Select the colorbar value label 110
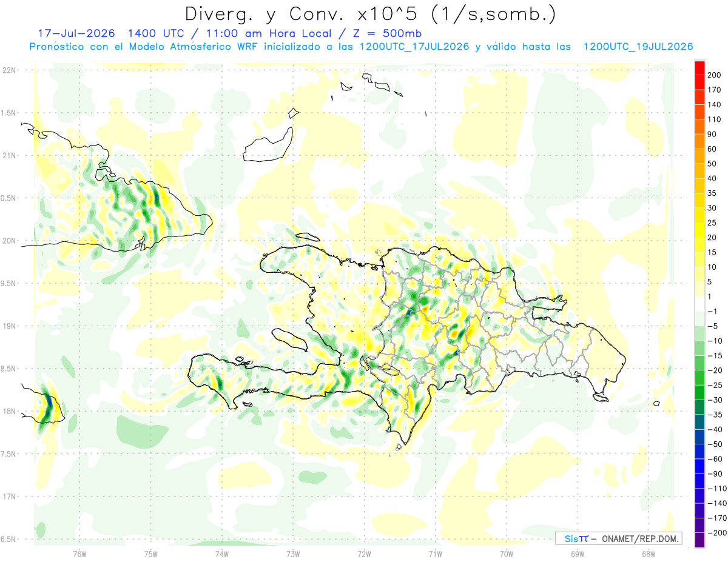The height and width of the screenshot is (562, 728). pos(715,119)
